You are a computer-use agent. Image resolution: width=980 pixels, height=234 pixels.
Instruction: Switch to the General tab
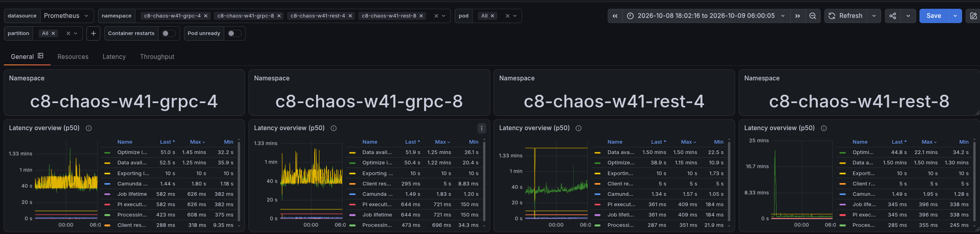tap(27, 57)
